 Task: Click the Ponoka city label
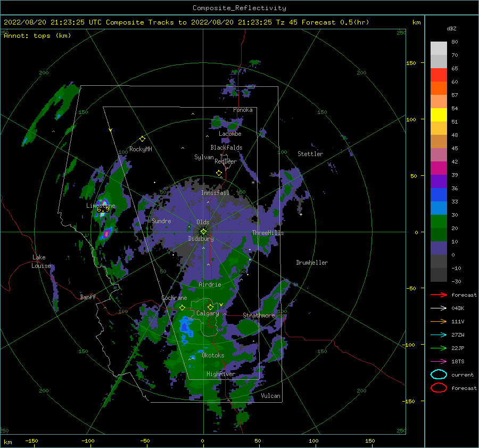tap(243, 110)
